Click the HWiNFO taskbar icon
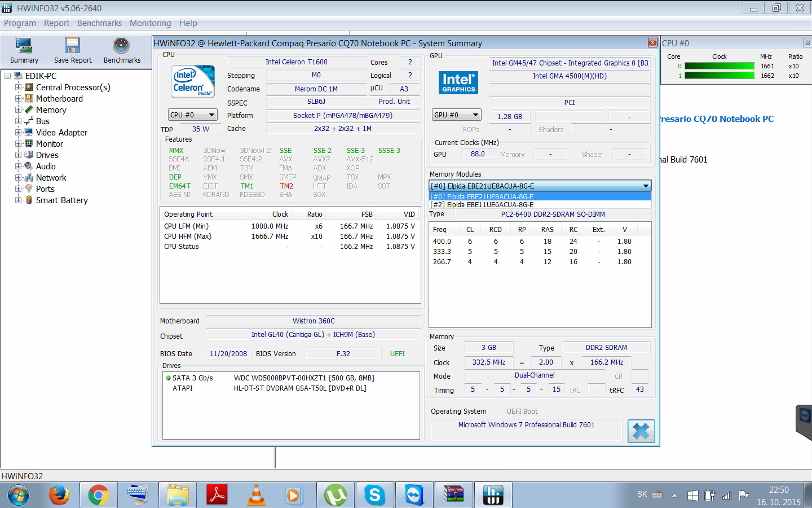812x508 pixels. coord(493,496)
